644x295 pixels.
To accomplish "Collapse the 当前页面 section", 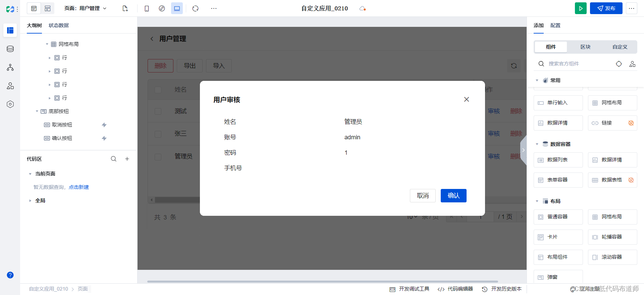I will [30, 174].
